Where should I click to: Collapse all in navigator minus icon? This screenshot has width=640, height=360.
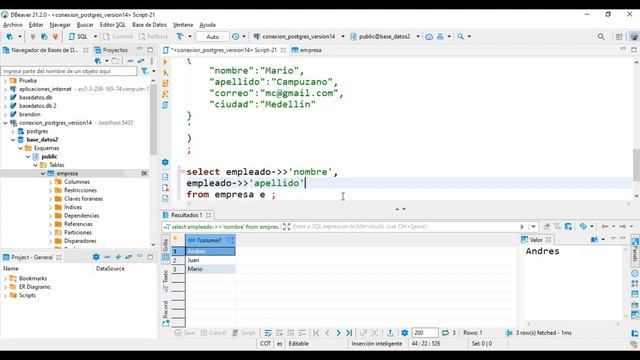coord(130,61)
